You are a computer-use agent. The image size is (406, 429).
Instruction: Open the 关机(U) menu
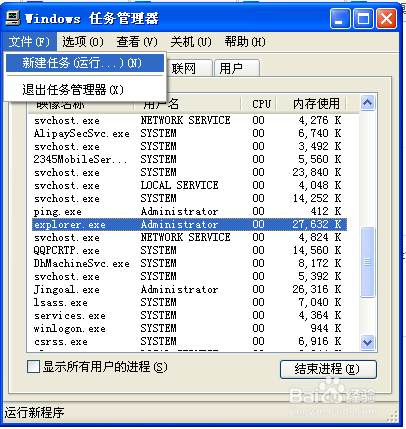(191, 42)
